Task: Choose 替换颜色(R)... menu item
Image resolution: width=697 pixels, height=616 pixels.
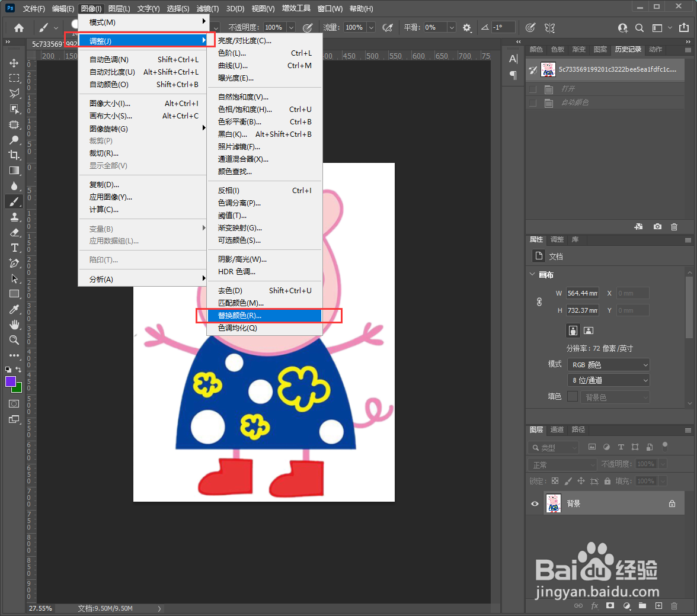Action: (x=264, y=316)
